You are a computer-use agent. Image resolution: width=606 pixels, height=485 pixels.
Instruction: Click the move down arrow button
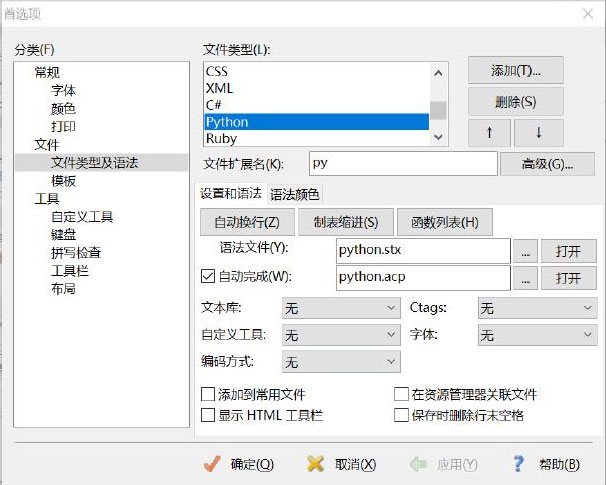click(539, 133)
